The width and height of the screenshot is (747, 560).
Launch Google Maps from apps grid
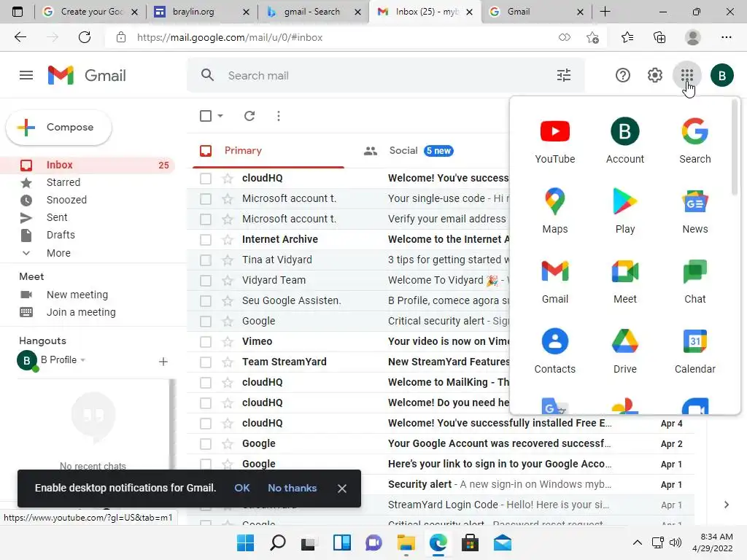pos(554,211)
